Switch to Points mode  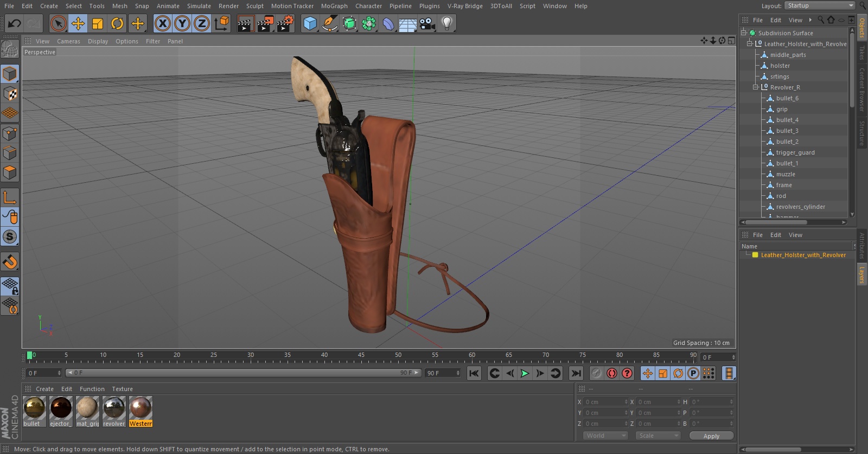10,133
